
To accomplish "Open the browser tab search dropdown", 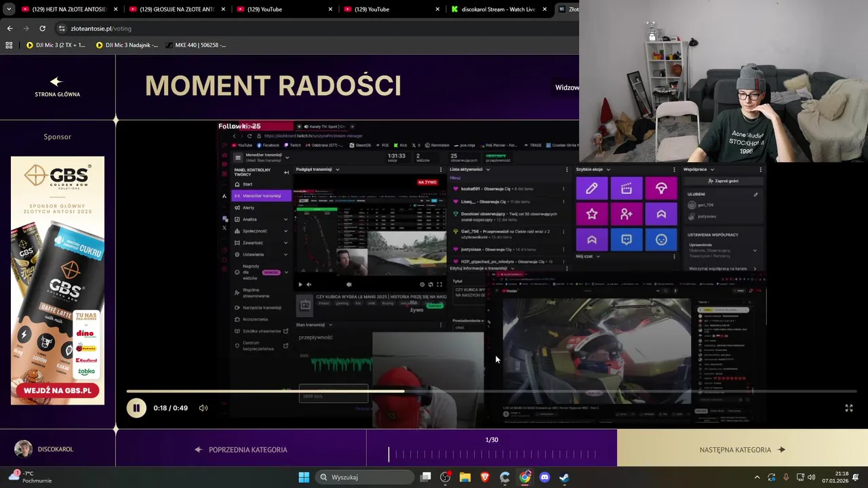I will click(9, 9).
